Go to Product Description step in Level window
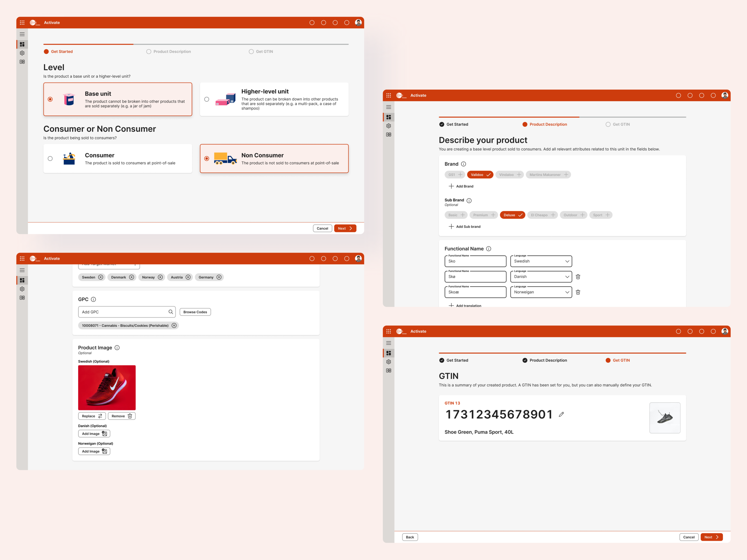The image size is (747, 560). pyautogui.click(x=169, y=52)
